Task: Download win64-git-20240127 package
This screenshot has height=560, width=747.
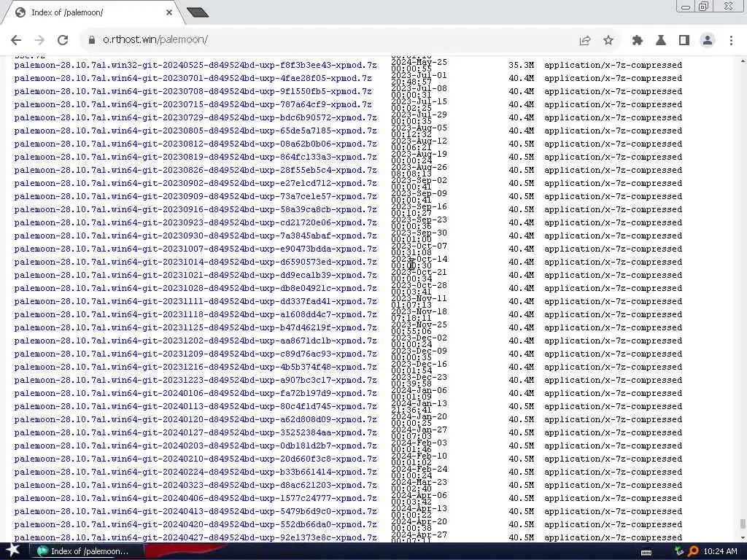Action: [x=196, y=432]
